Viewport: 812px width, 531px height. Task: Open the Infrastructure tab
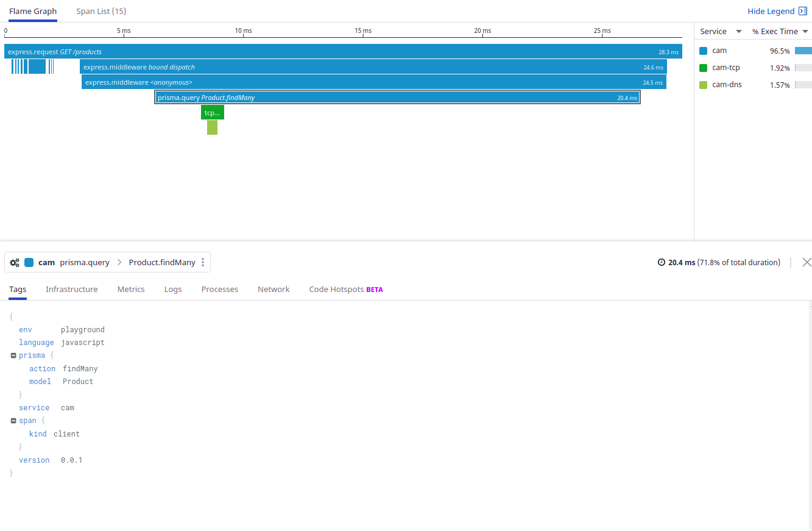71,289
